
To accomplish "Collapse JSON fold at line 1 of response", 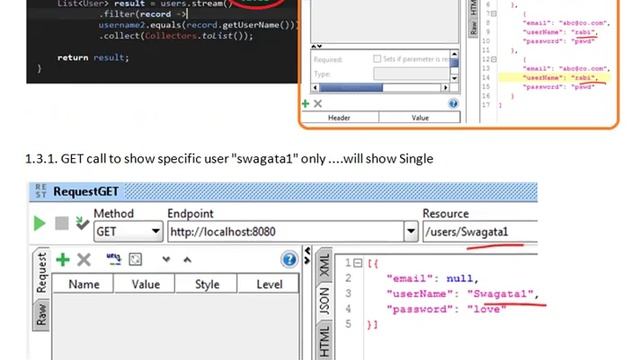I will coord(357,263).
